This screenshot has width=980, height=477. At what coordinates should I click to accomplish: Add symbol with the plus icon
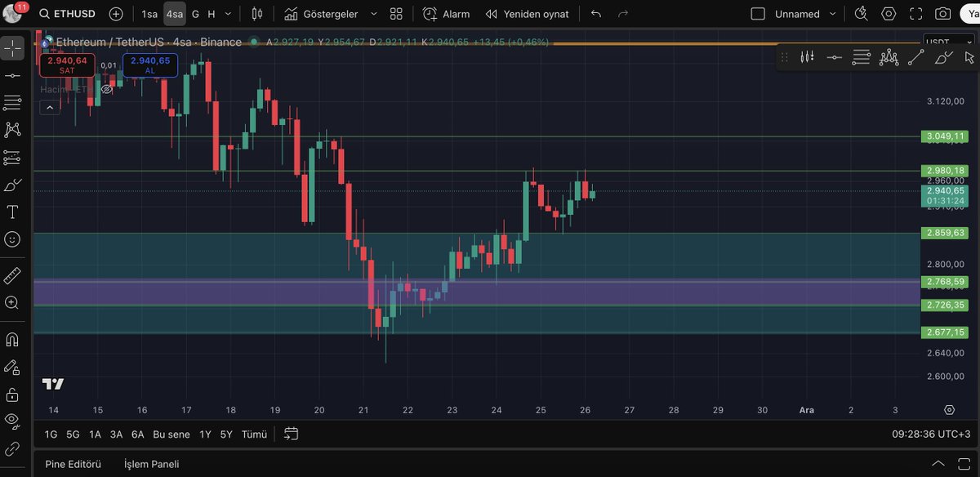click(x=116, y=14)
